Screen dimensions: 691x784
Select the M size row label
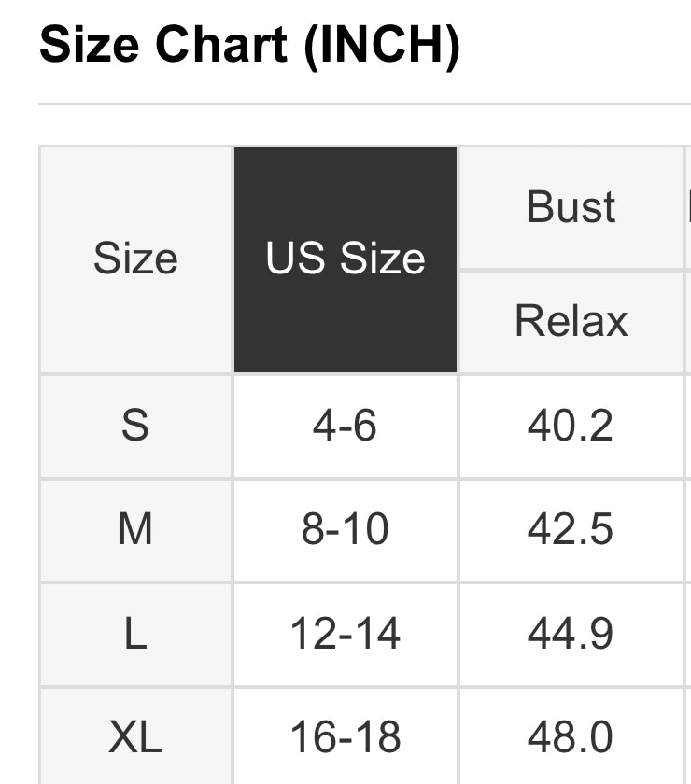(x=135, y=529)
